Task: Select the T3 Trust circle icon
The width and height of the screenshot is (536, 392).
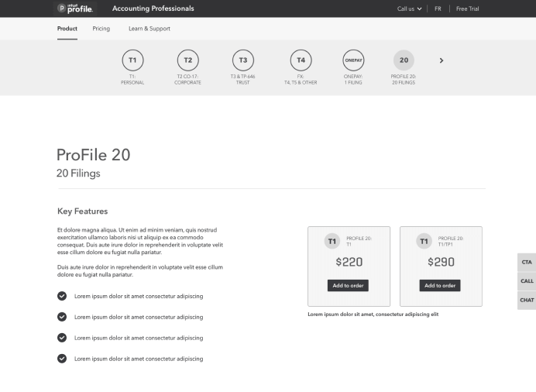Action: click(243, 60)
